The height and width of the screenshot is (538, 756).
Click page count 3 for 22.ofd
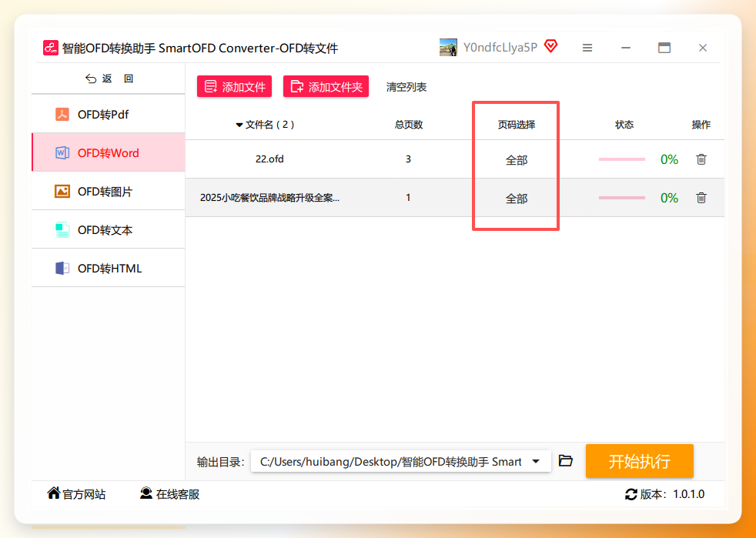pyautogui.click(x=408, y=159)
